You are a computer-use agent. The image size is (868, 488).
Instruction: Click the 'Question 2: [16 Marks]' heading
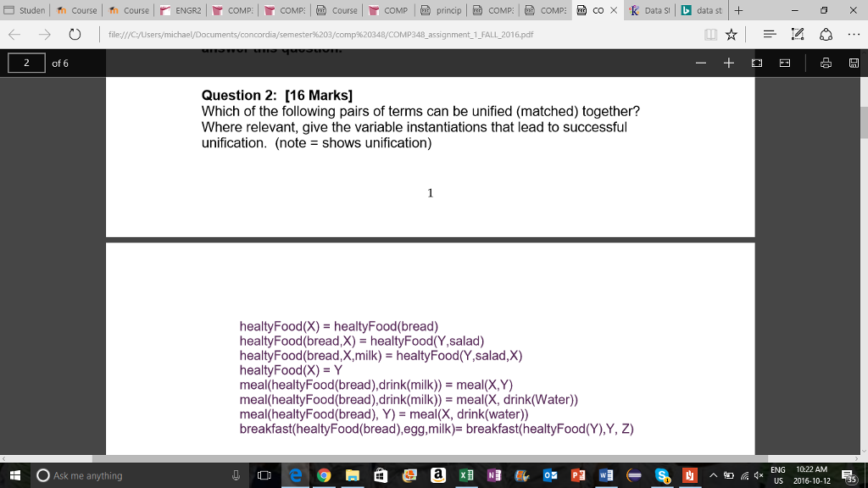pyautogui.click(x=277, y=95)
